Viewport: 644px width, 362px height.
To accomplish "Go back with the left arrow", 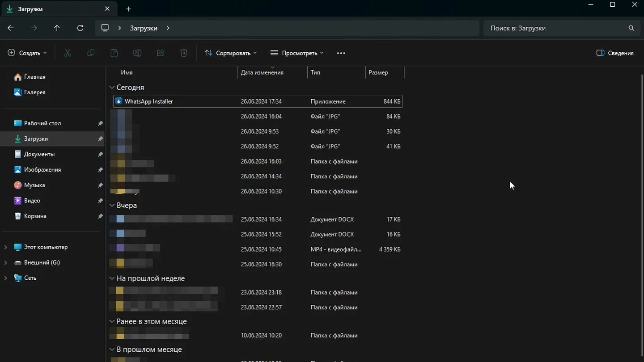I will (11, 28).
